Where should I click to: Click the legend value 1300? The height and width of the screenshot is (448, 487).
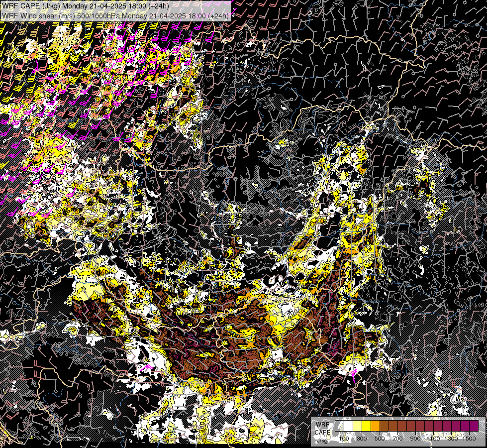[x=451, y=439]
